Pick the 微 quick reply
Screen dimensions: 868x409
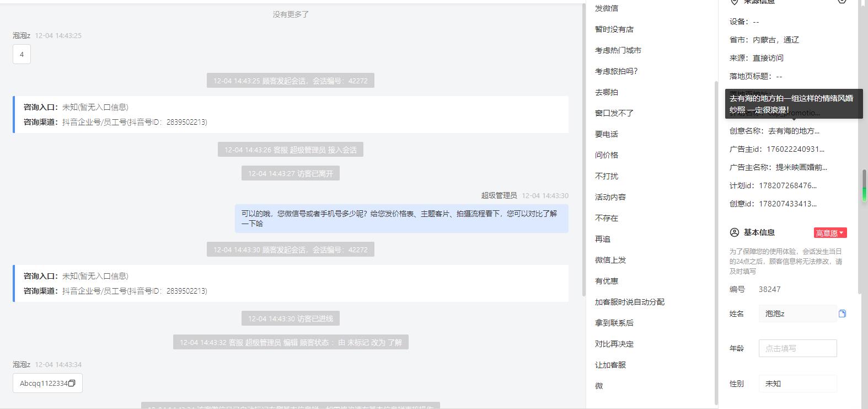599,386
